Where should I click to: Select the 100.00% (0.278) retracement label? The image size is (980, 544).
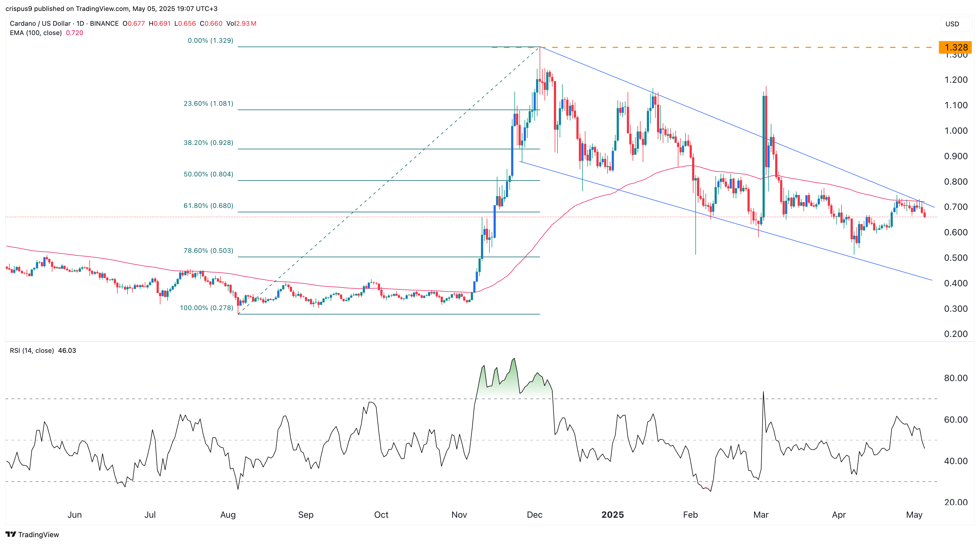point(207,309)
